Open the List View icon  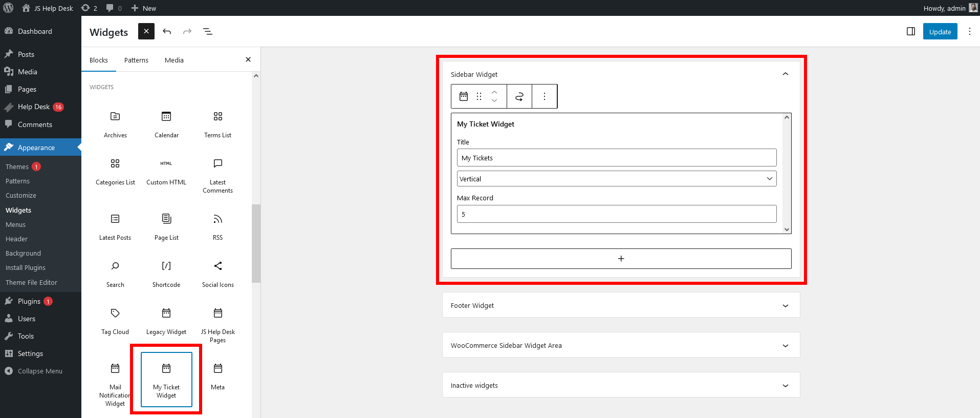click(208, 32)
